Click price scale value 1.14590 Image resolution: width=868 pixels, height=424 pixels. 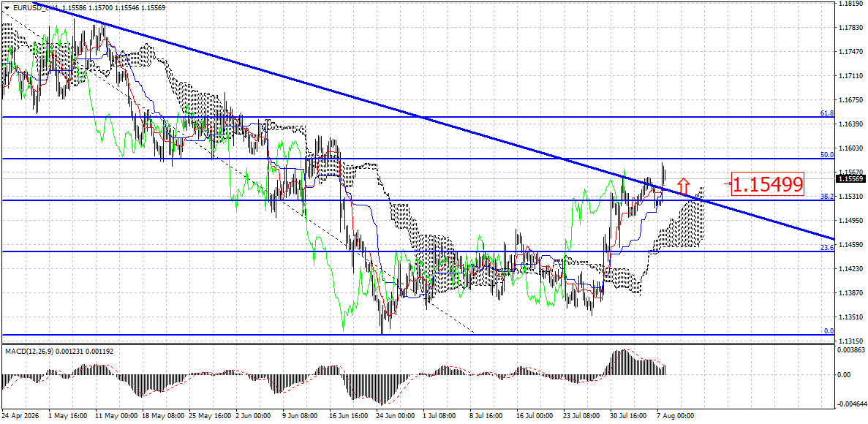(x=851, y=245)
